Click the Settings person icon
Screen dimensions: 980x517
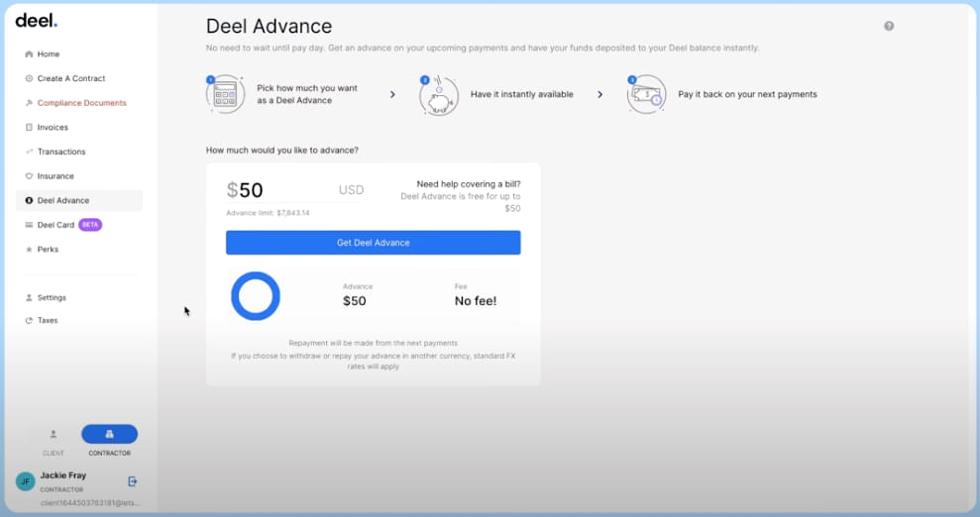click(x=29, y=298)
